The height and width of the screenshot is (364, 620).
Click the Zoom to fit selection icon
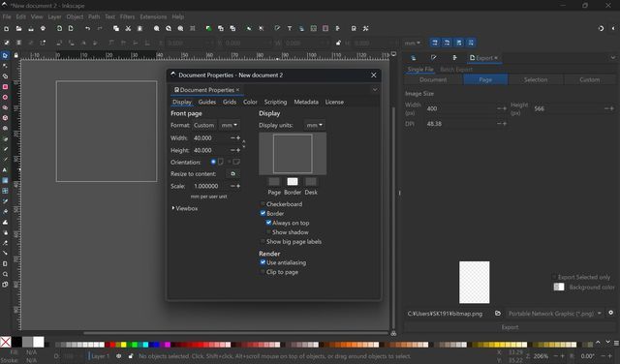pos(157,28)
